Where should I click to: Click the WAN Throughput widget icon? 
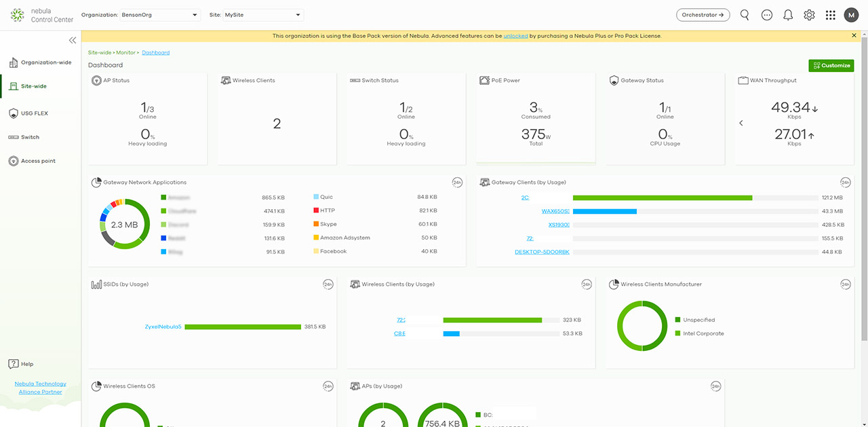743,80
